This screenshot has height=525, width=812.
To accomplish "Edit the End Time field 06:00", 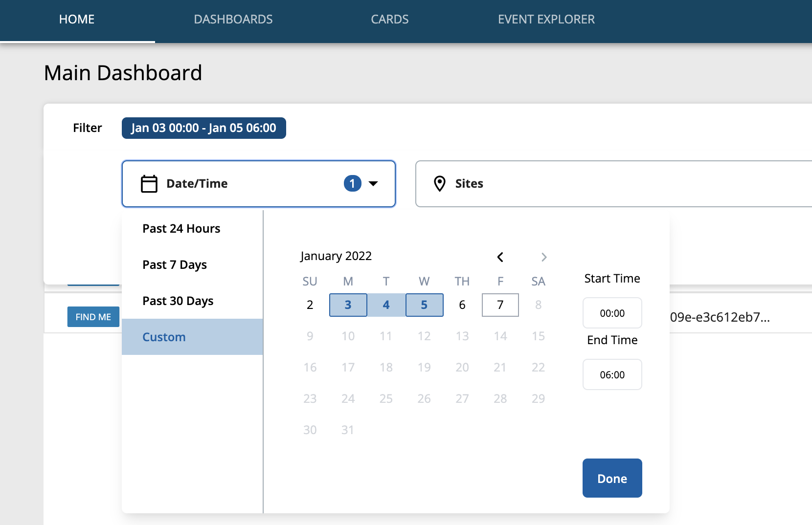I will click(612, 374).
